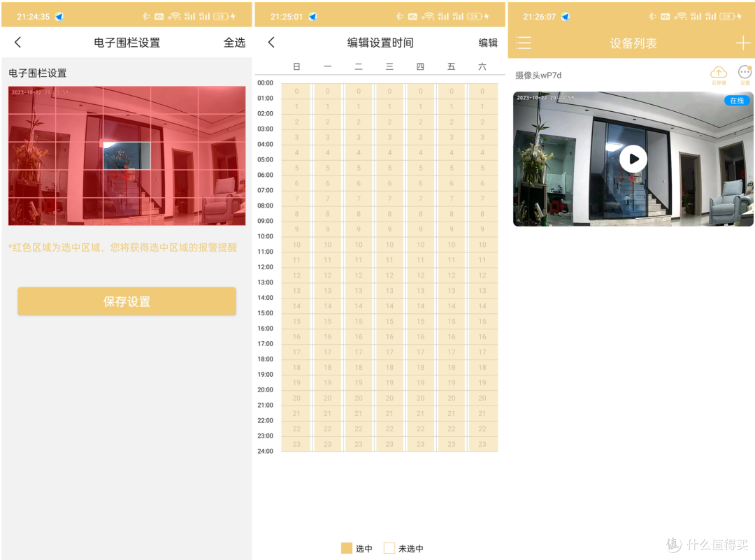Go back from the 编辑设置时间 screen
The width and height of the screenshot is (755, 560).
click(271, 43)
